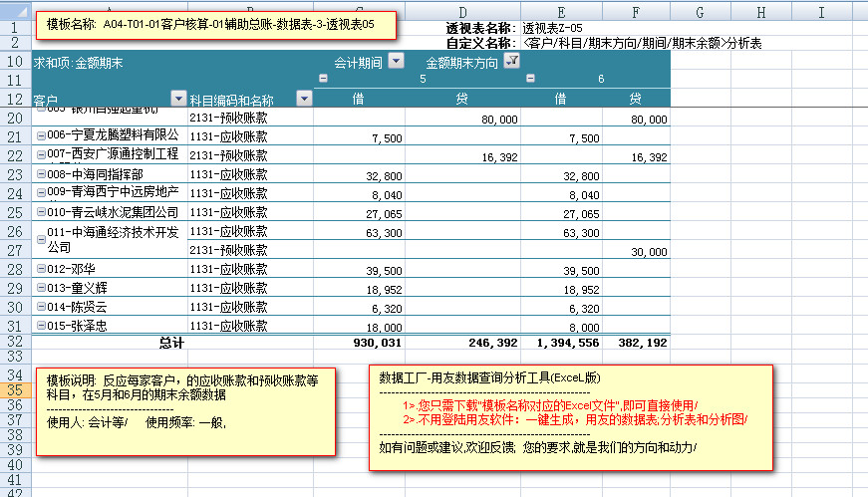Open the 客户 field dropdown arrow
This screenshot has height=497, width=868.
coord(178,99)
